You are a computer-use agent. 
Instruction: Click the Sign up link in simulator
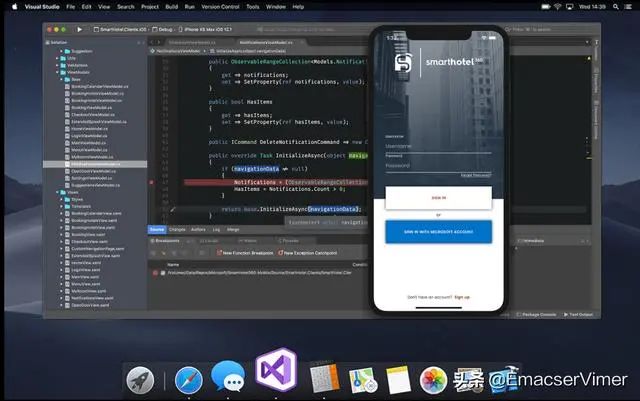[x=461, y=297]
